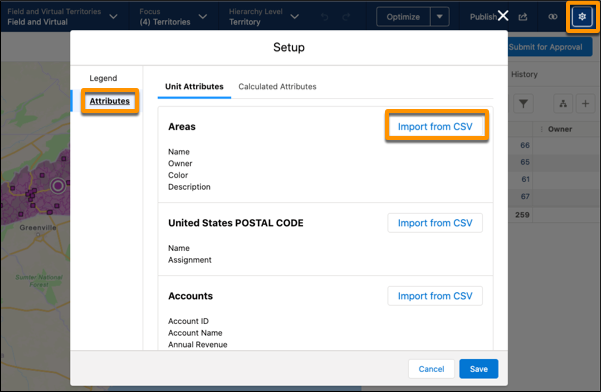Click the Areas Description attribute
Viewport: 601px width, 392px height.
click(x=189, y=187)
